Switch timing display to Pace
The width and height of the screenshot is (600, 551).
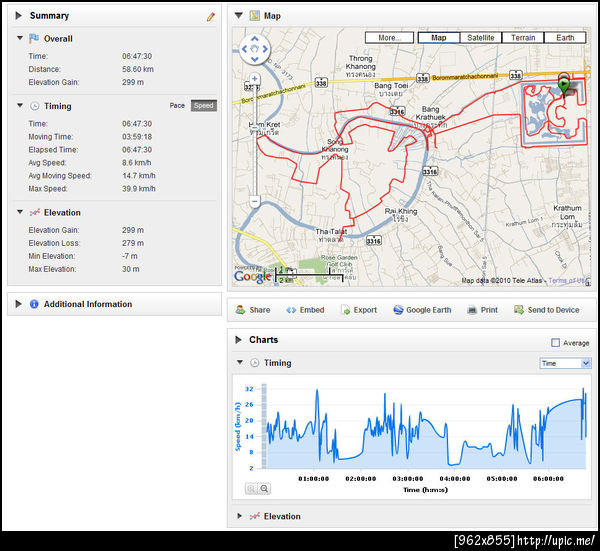coord(177,106)
